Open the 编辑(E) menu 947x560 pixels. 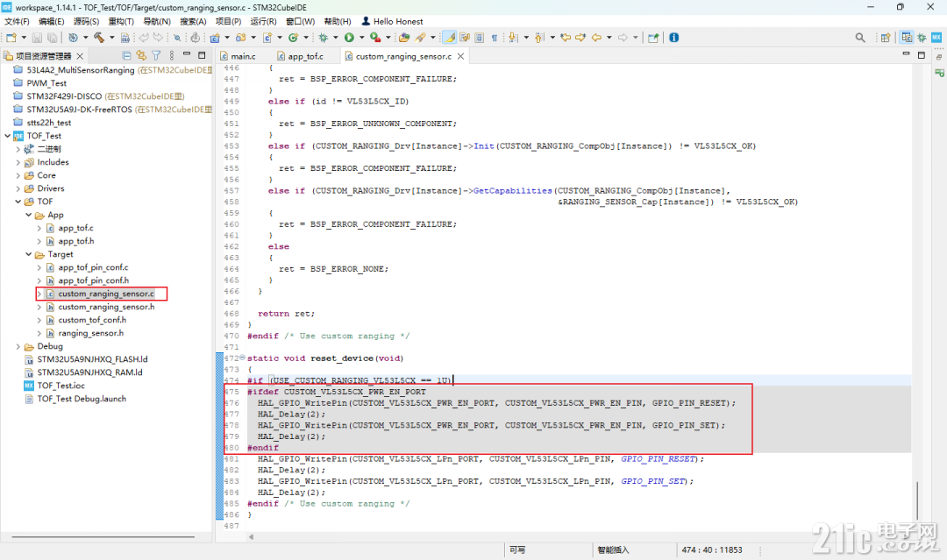click(x=52, y=21)
